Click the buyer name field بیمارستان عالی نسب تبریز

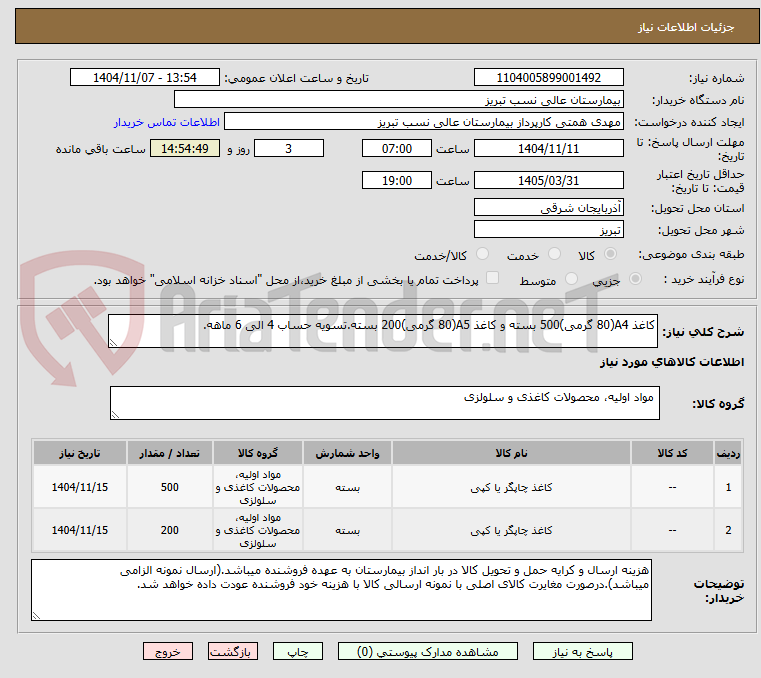(398, 99)
